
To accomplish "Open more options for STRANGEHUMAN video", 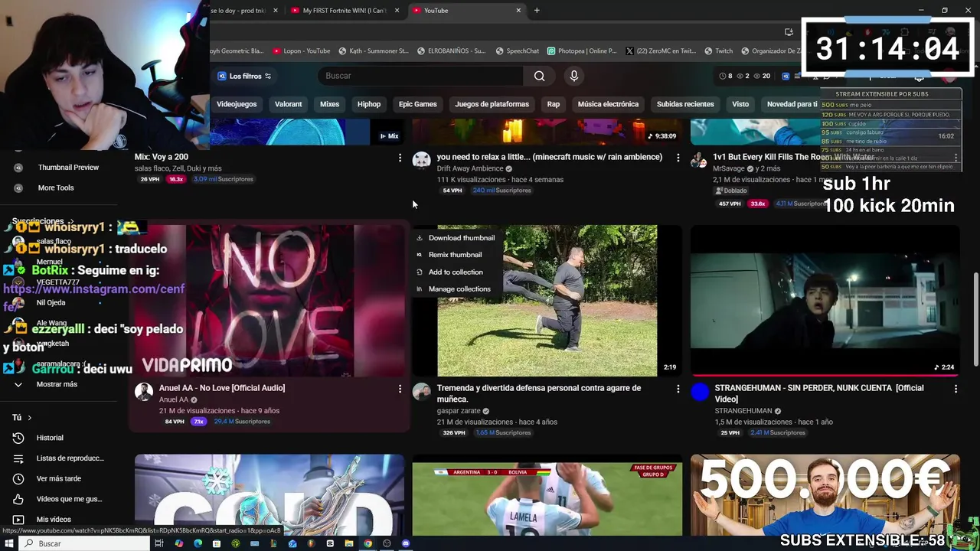I will click(955, 389).
